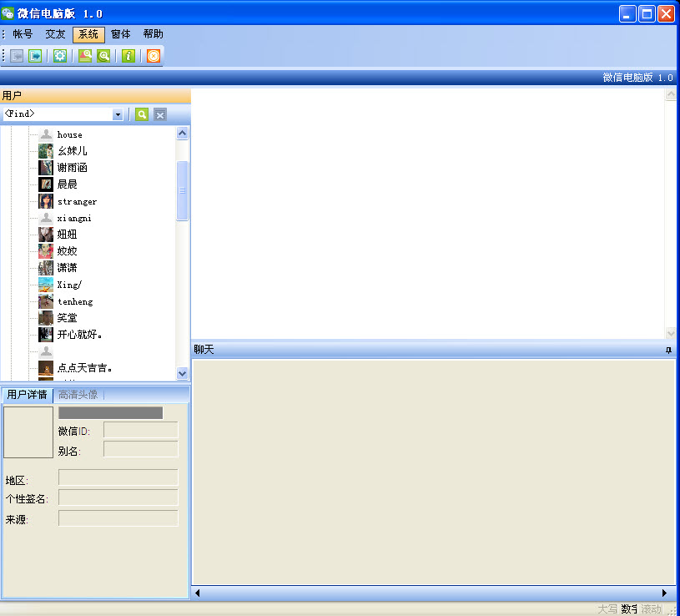Viewport: 680px width, 616px height.
Task: Click the avatar next to 幺妹儿
Action: [x=46, y=151]
